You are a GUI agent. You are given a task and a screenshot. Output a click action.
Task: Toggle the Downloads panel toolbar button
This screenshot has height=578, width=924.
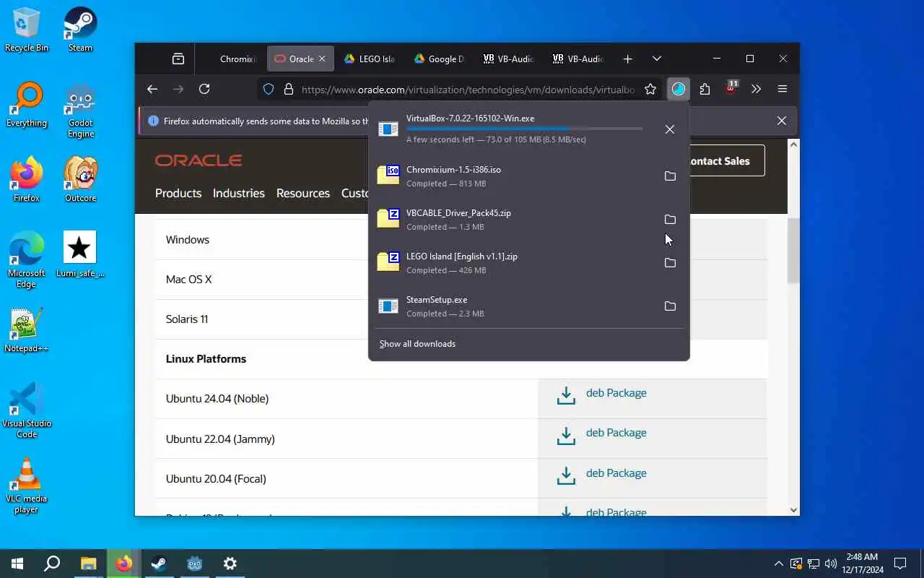point(678,89)
